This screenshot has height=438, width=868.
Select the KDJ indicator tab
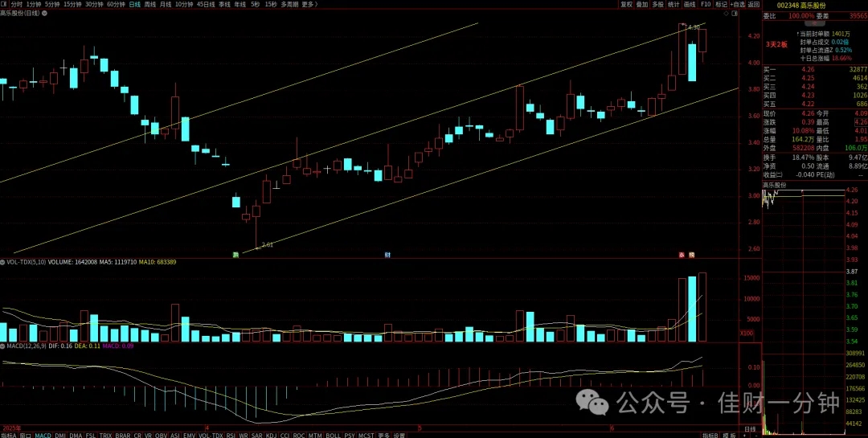[272, 436]
